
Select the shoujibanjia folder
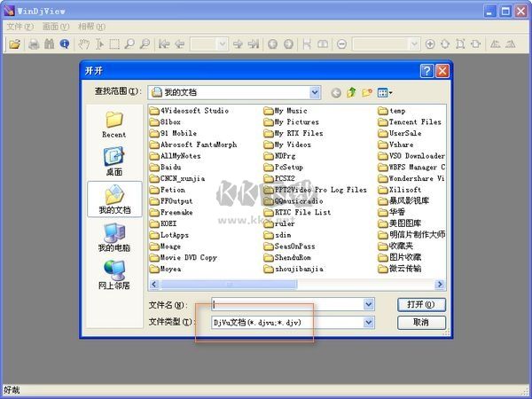pyautogui.click(x=293, y=269)
